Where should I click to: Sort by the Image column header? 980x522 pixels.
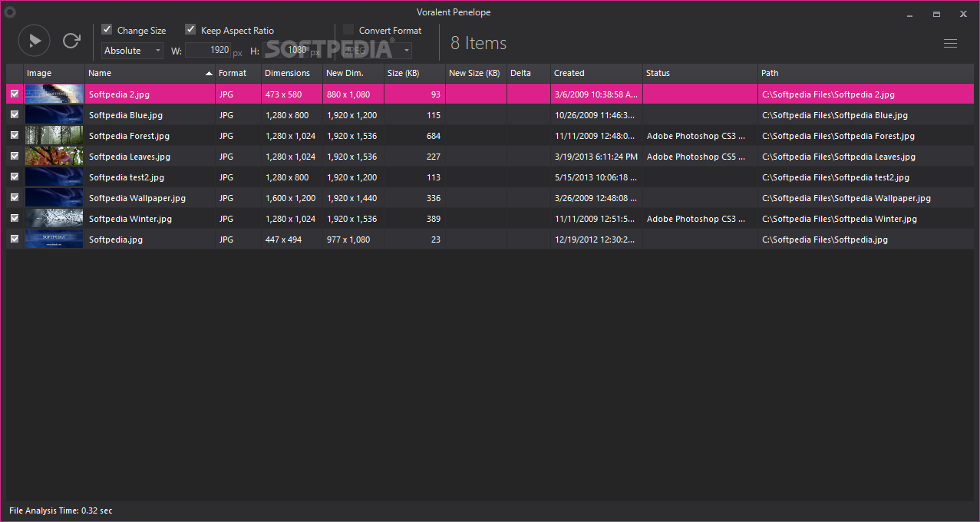click(x=54, y=73)
